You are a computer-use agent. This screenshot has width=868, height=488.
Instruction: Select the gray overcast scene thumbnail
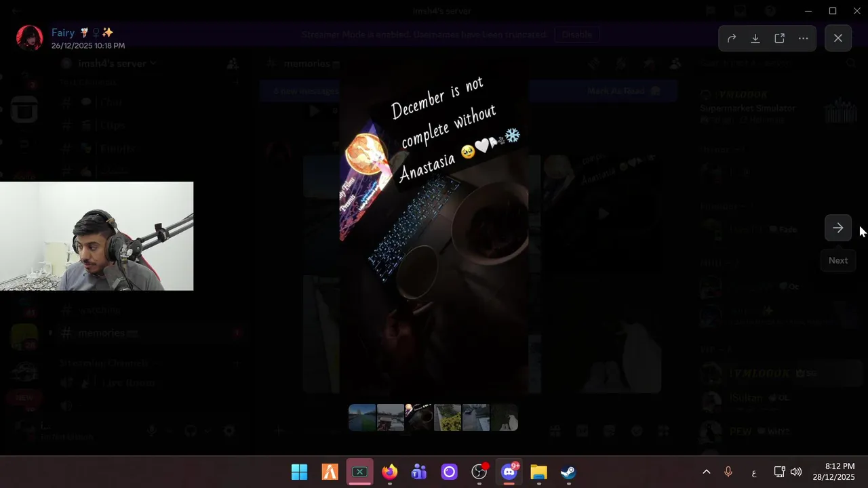391,418
